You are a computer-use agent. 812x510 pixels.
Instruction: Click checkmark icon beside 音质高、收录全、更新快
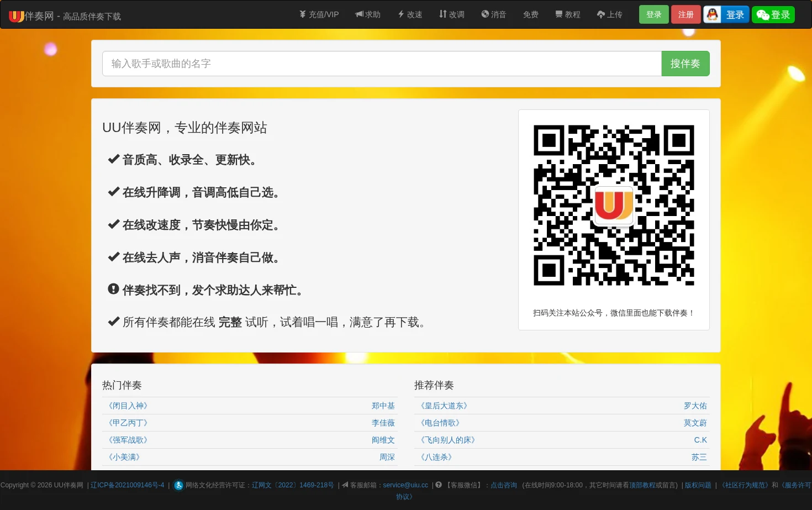pyautogui.click(x=114, y=159)
